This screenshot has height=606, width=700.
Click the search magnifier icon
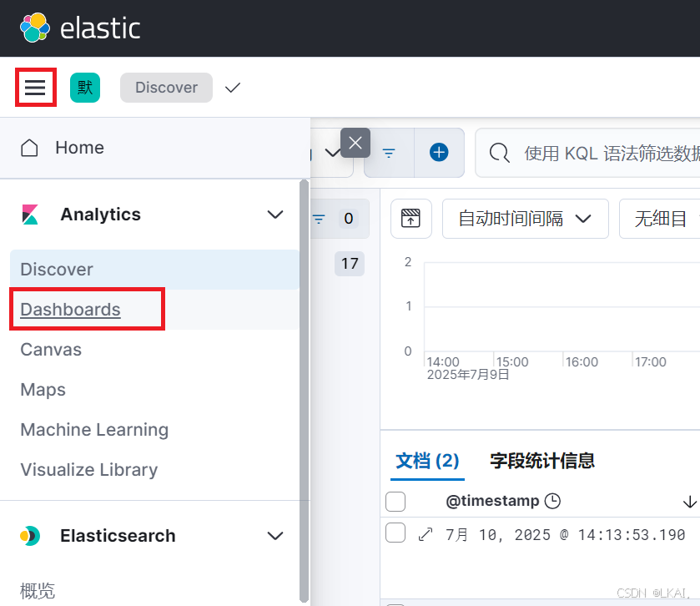(499, 154)
